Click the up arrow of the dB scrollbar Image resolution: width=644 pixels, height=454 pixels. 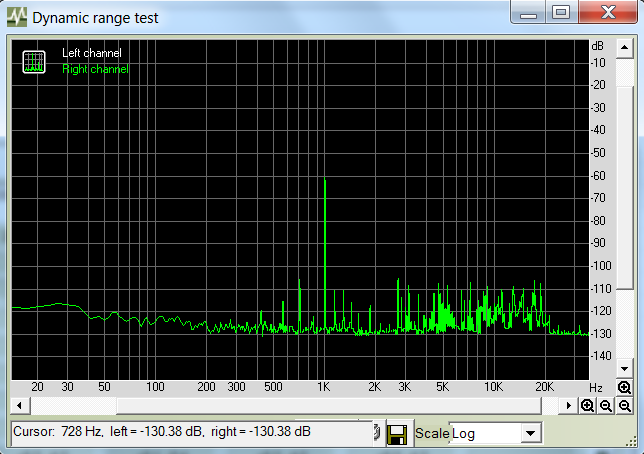[625, 48]
